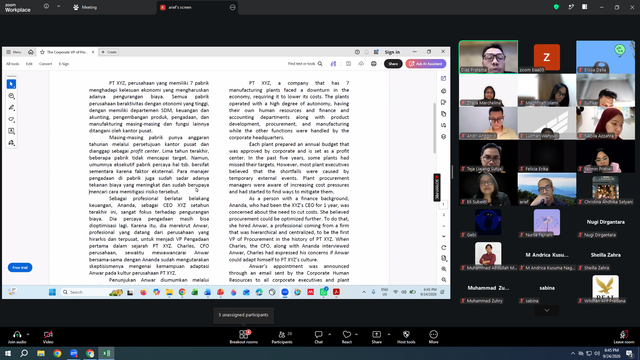Select Teja Lijang Sutjia video thumbnail
The width and height of the screenshot is (640, 360).
tap(489, 156)
